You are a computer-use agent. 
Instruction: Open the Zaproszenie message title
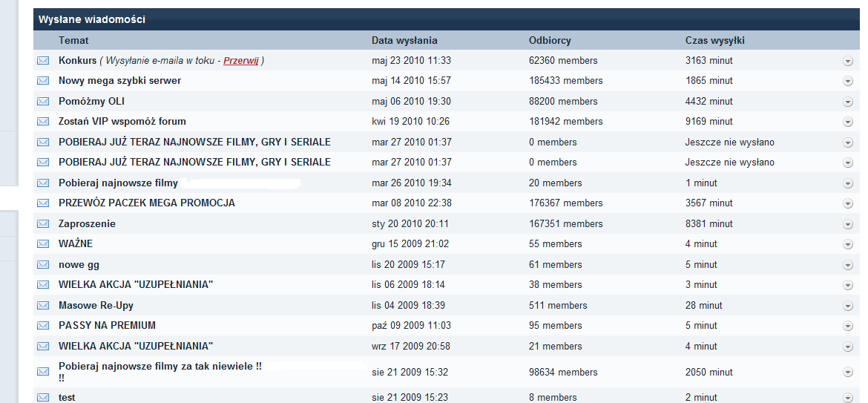click(x=87, y=224)
